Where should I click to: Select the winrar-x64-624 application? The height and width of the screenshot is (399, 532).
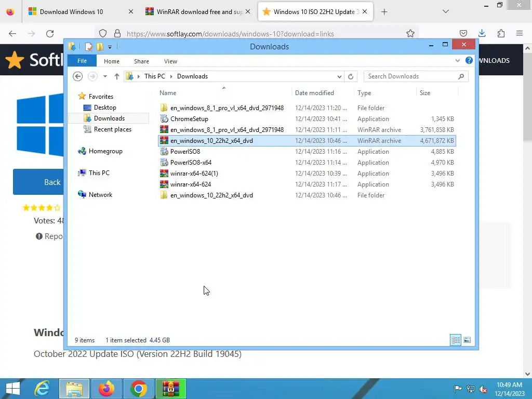pos(307,184)
